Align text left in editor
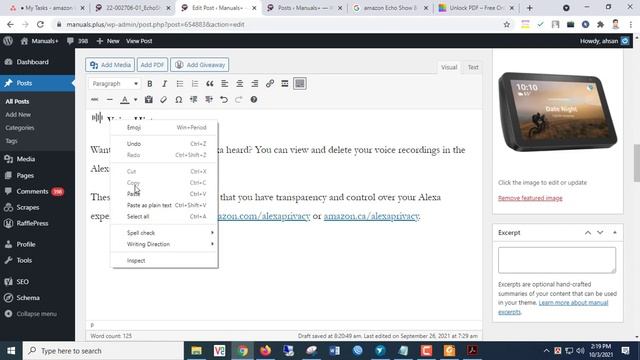Viewport: 640px width, 360px height. pos(224,84)
